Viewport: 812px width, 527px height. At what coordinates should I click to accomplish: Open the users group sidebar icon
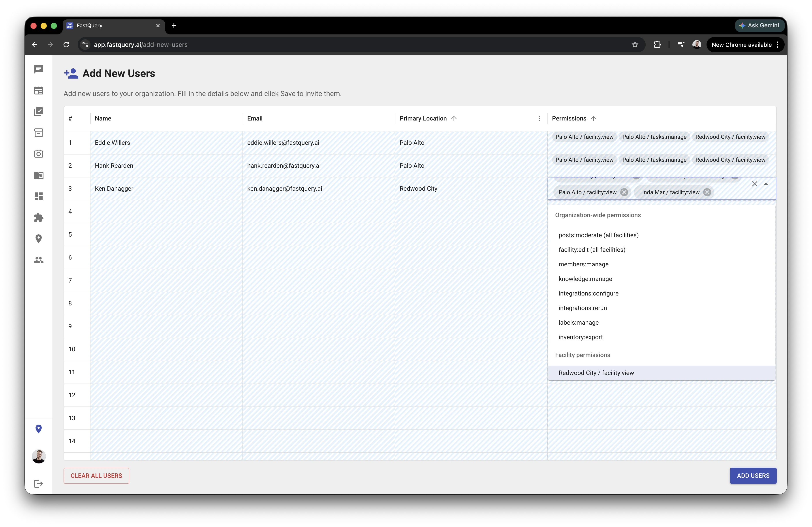[x=39, y=260]
